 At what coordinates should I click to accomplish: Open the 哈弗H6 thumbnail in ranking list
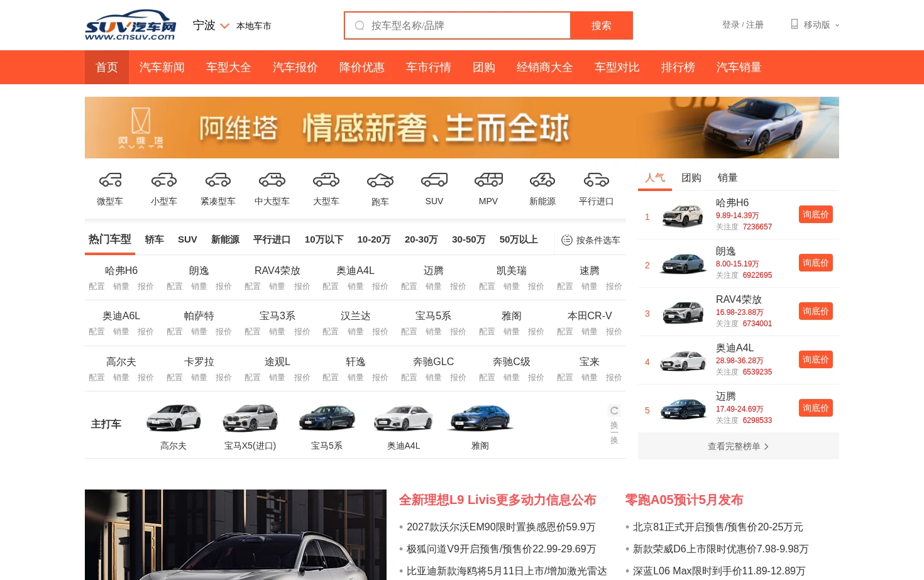tap(683, 216)
